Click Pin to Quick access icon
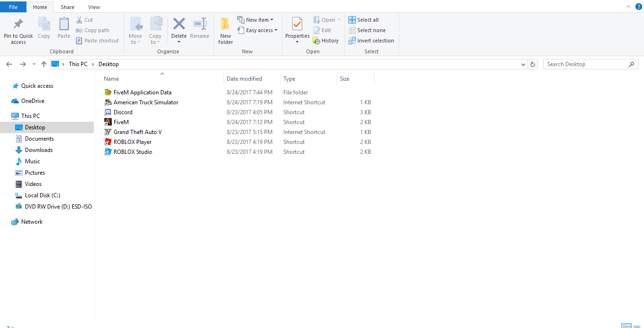 point(18,24)
